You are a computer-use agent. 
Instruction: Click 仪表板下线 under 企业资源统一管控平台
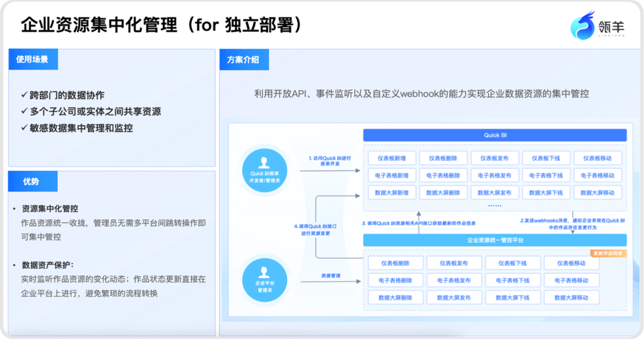tap(513, 263)
